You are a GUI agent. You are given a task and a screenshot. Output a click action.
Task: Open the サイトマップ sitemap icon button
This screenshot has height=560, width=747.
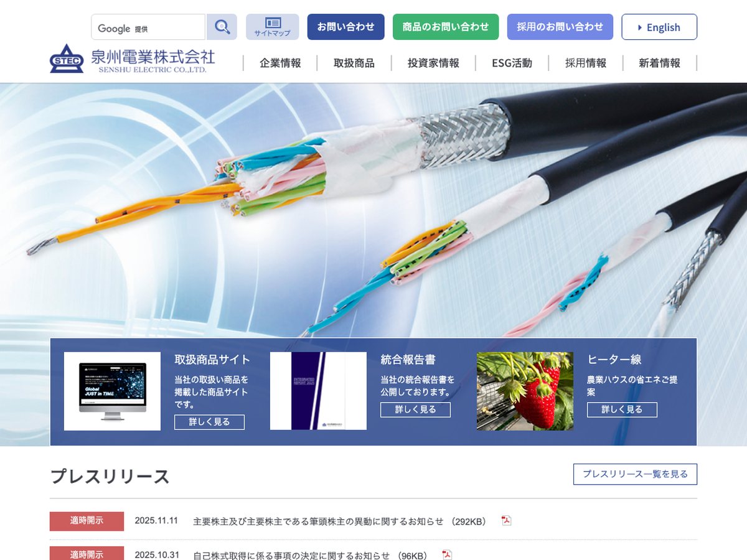[272, 27]
